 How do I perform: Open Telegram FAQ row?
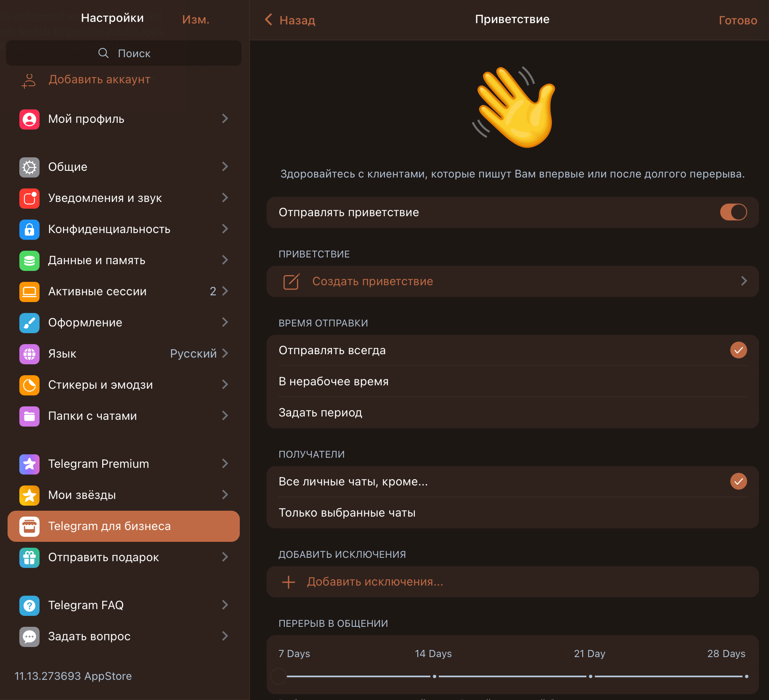coord(124,605)
